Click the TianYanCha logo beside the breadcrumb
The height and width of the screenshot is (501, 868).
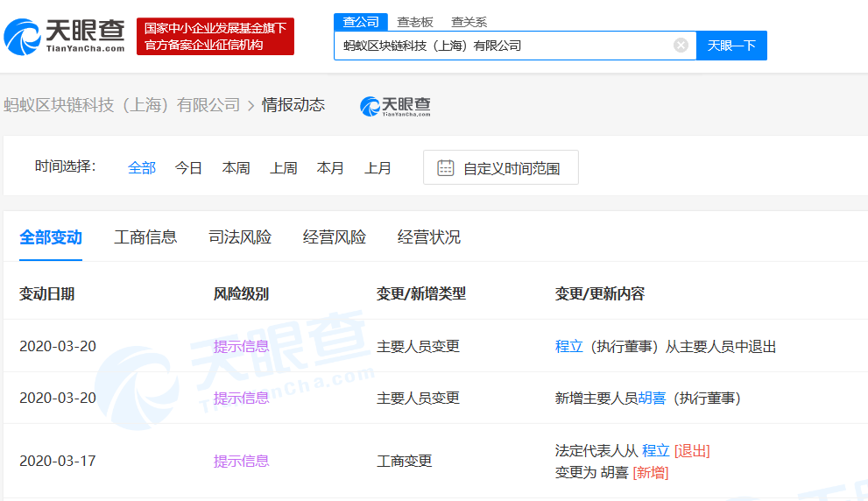pyautogui.click(x=395, y=106)
